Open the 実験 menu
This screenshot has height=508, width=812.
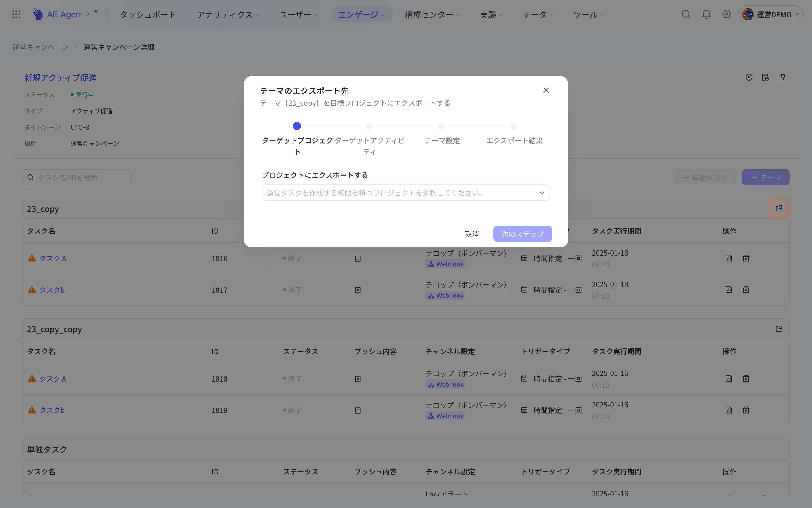491,14
